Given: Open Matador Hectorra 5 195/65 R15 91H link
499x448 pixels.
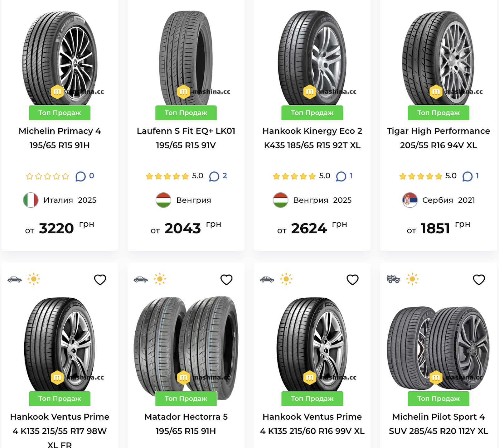Looking at the screenshot, I should 186,424.
